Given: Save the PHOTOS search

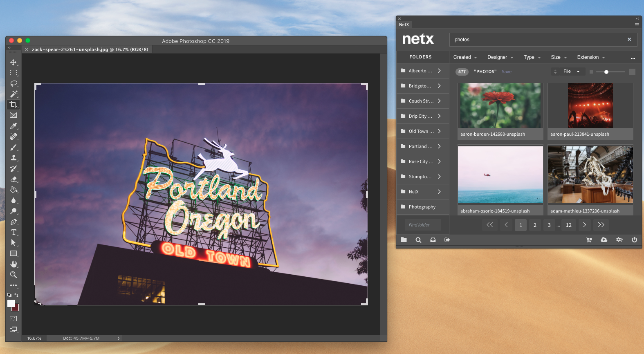Looking at the screenshot, I should 507,72.
